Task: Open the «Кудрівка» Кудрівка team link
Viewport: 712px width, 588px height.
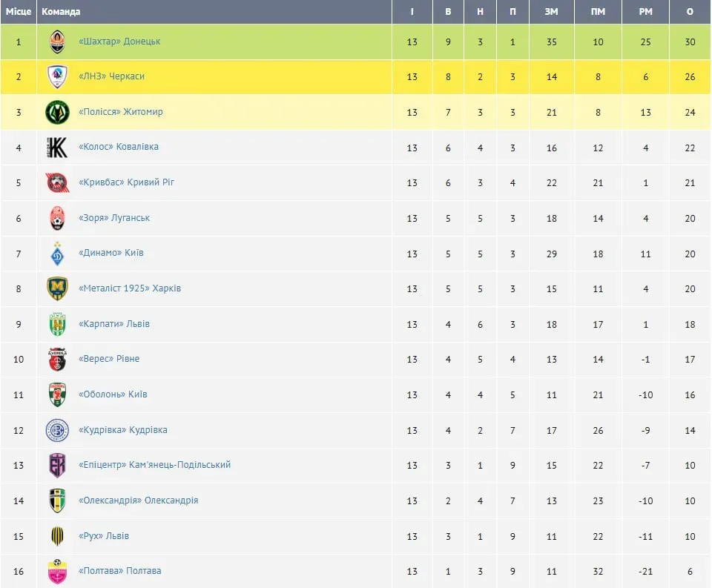Action: 122,430
